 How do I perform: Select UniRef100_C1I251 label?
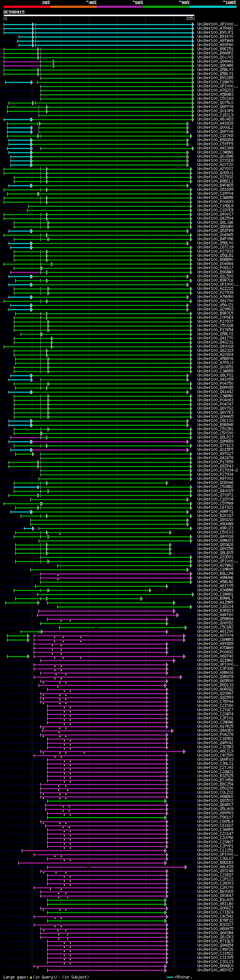point(215,850)
